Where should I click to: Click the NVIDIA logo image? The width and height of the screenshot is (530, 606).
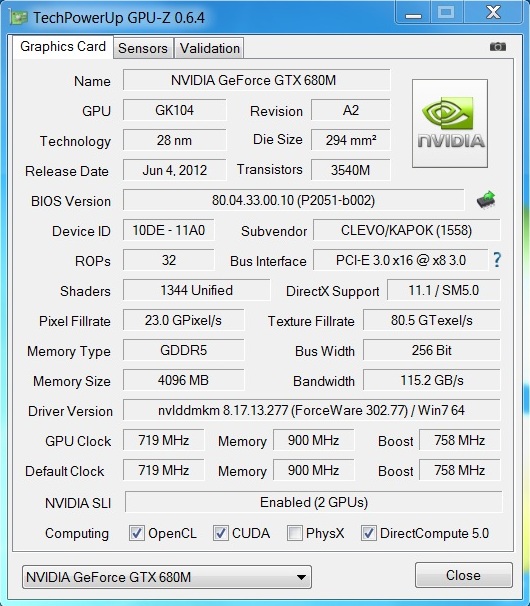click(x=450, y=123)
